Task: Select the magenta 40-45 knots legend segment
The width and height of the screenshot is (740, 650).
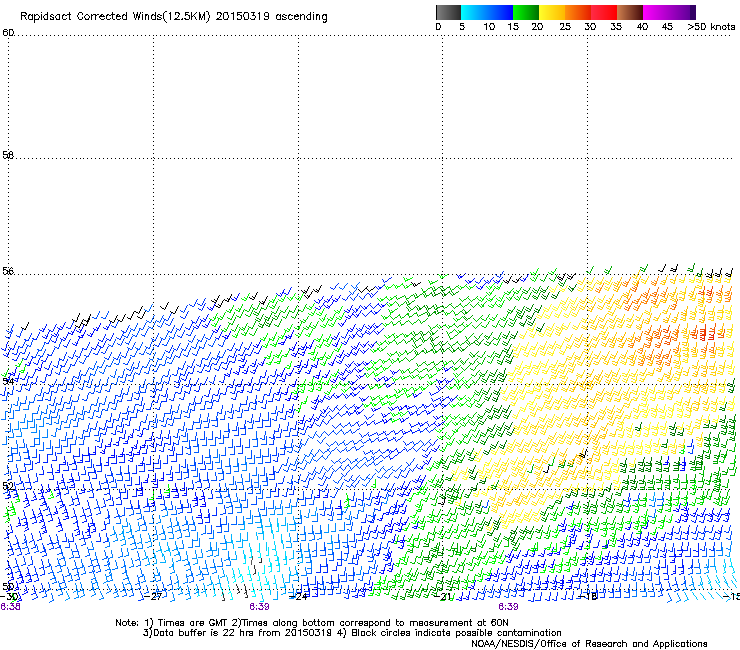Action: point(656,12)
